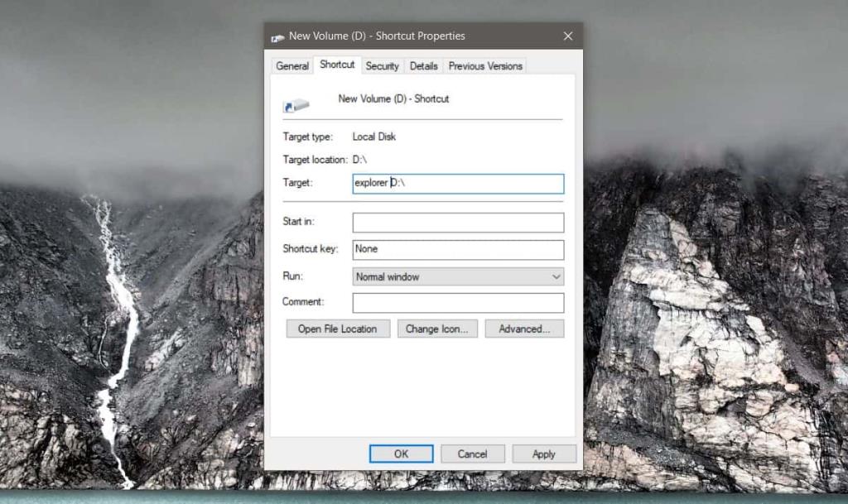
Task: Dismiss the dialog using Cancel
Action: tap(472, 454)
